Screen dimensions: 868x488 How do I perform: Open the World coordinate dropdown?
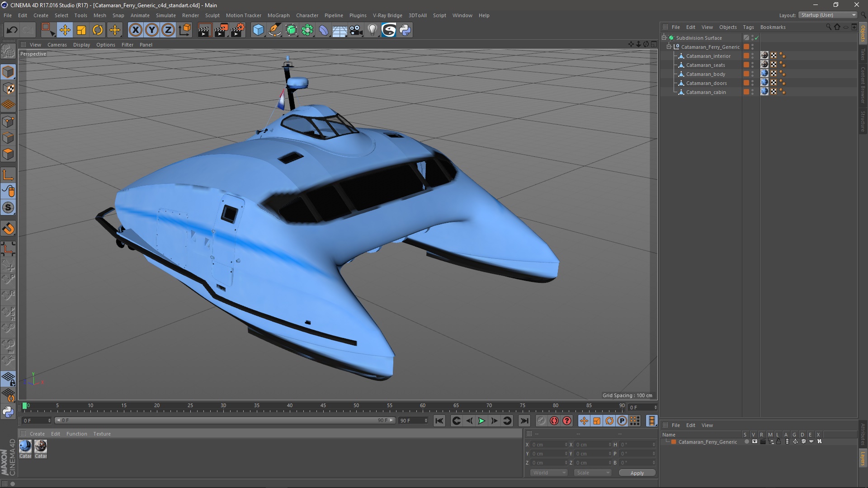tap(549, 473)
